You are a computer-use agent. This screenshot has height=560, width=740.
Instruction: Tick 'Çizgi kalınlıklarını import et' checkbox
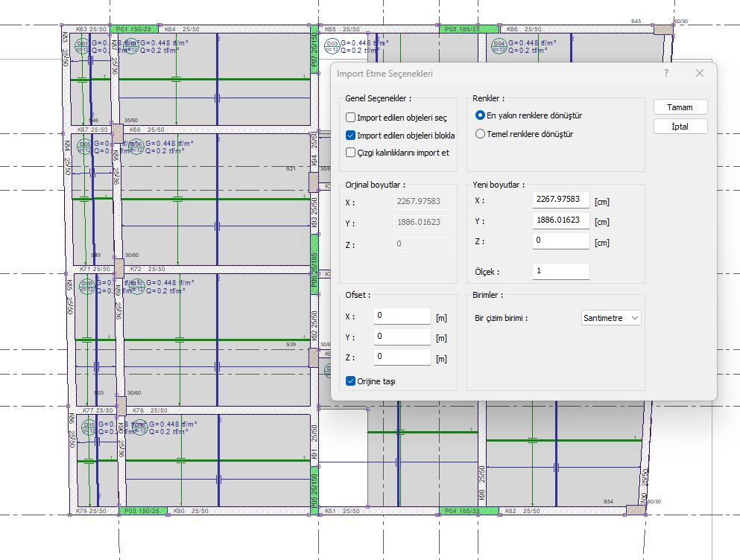pos(351,153)
